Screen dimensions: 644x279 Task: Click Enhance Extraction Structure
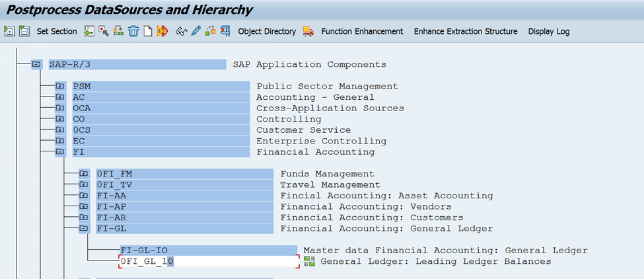click(x=465, y=31)
